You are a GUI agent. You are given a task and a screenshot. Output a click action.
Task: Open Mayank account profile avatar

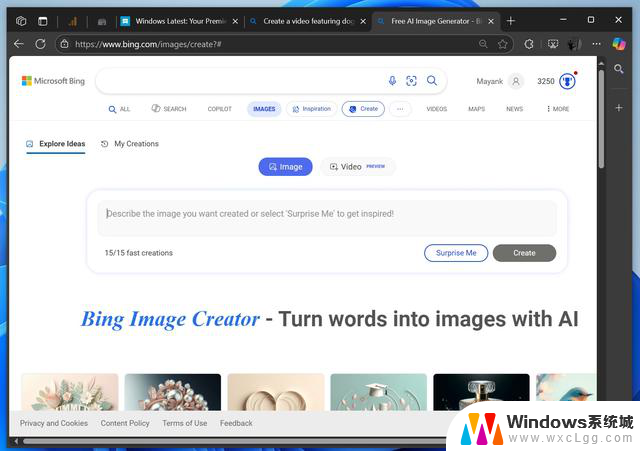coord(516,81)
